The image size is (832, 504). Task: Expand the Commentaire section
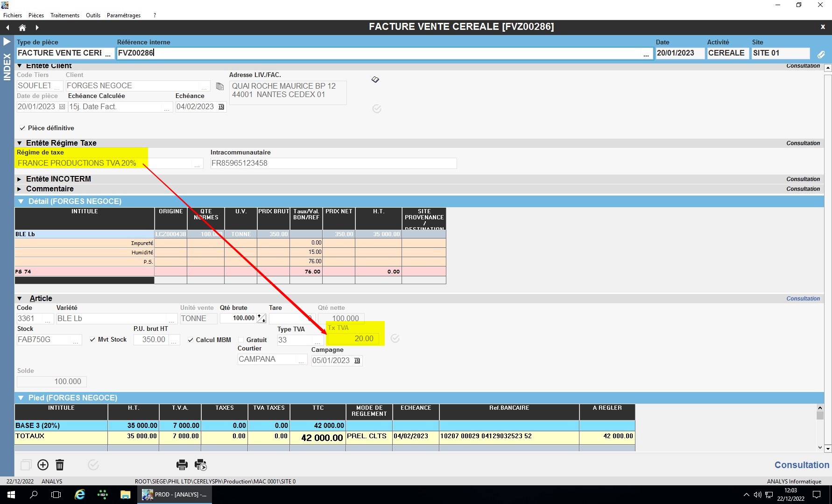(20, 189)
